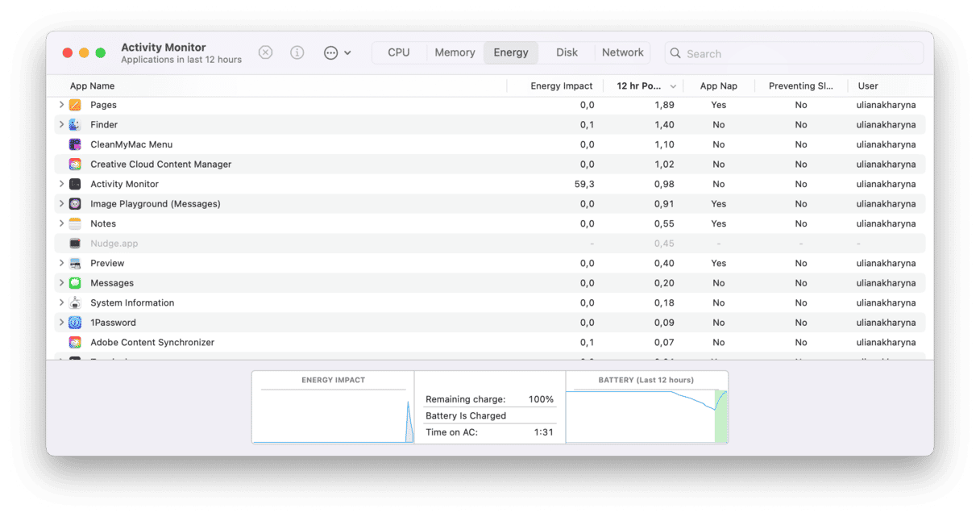The image size is (980, 517).
Task: Click the Time on AC 1:31 value
Action: (544, 433)
